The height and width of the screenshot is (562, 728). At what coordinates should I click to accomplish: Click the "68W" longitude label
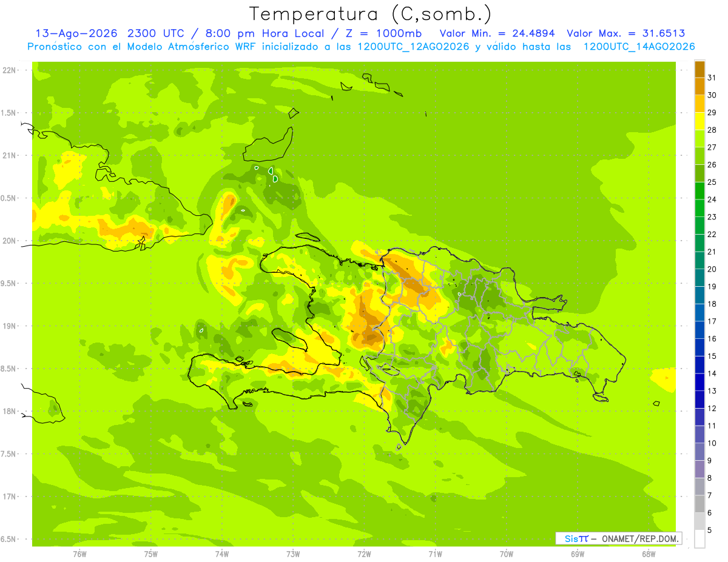tap(649, 554)
